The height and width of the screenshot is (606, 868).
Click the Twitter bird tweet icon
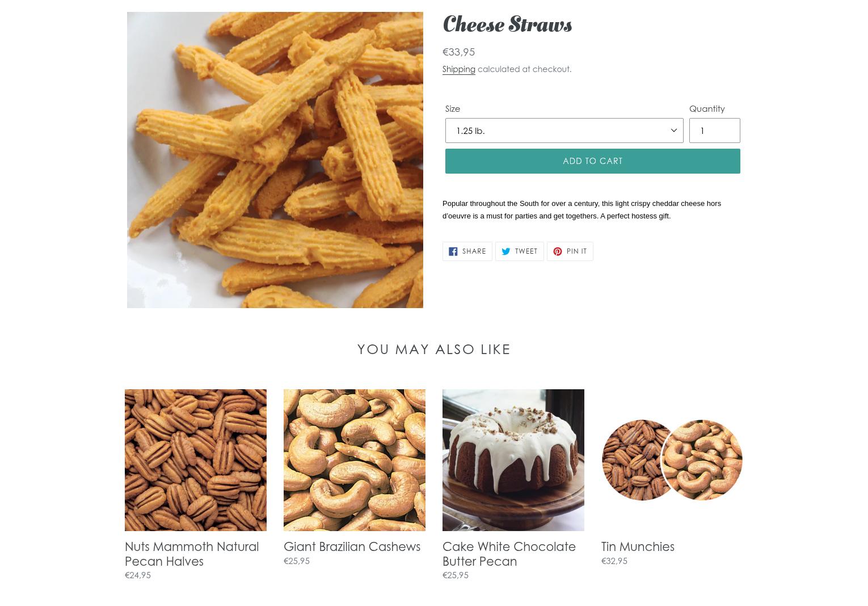(505, 251)
